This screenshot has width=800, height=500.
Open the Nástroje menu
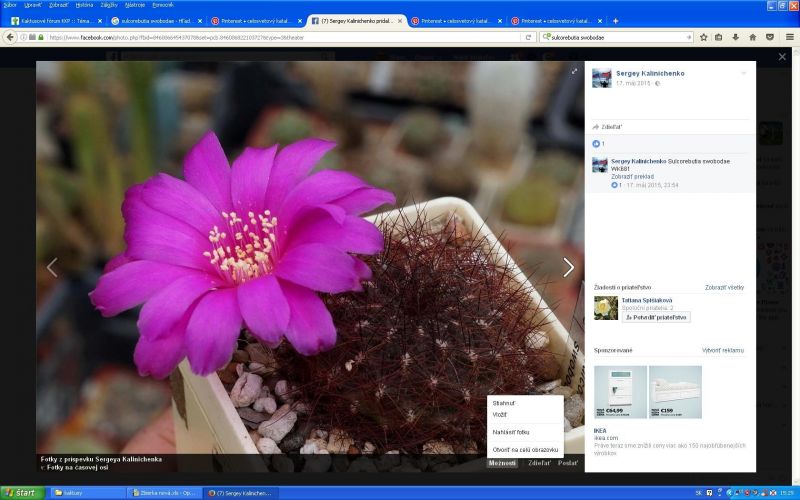pyautogui.click(x=135, y=5)
